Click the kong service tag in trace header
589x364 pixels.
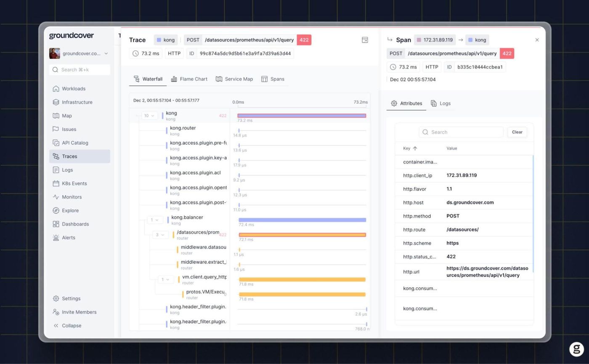pos(166,40)
